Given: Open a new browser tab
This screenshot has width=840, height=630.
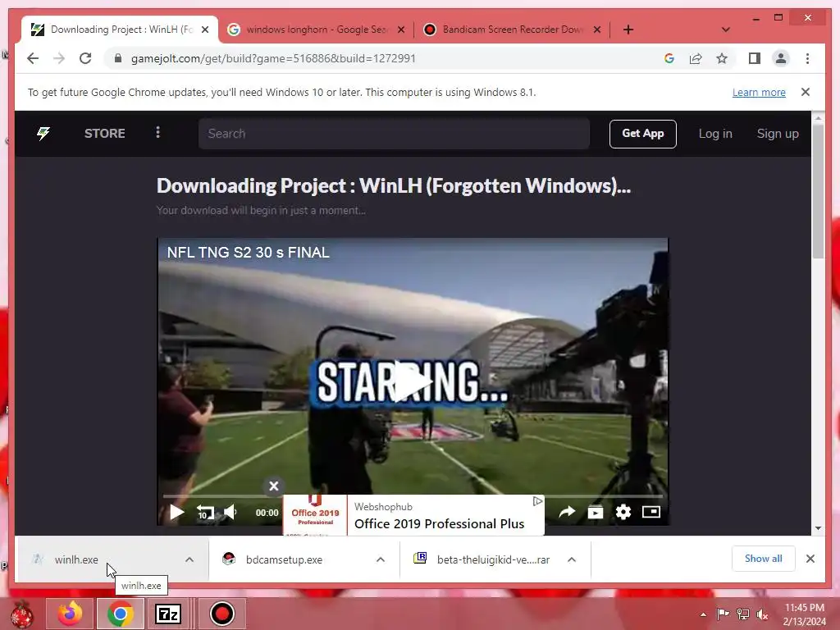Looking at the screenshot, I should (x=628, y=30).
